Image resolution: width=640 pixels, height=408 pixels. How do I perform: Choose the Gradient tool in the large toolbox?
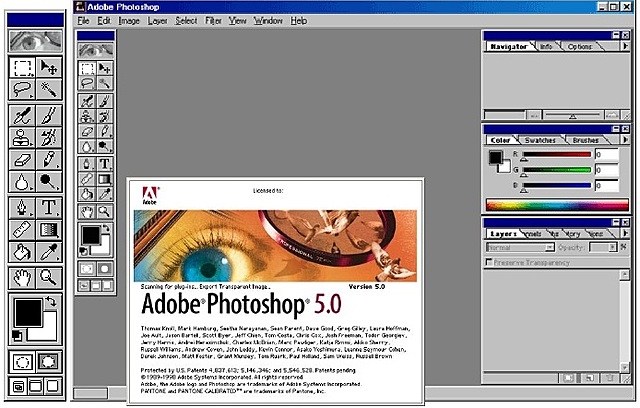coord(49,230)
